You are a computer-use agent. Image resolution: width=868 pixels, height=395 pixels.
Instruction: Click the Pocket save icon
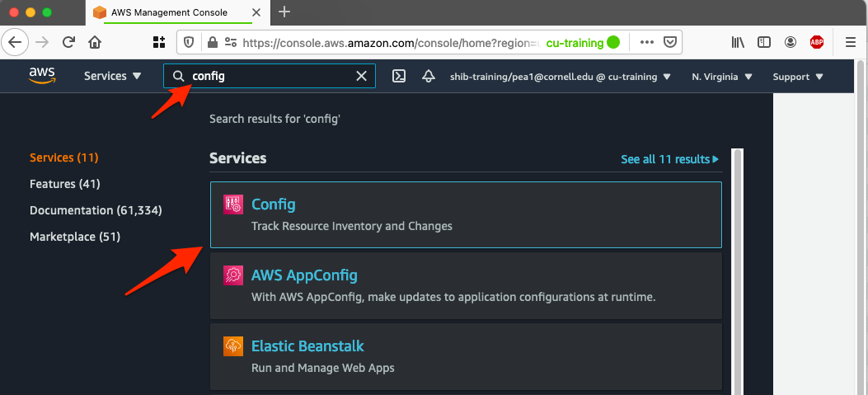click(x=670, y=42)
